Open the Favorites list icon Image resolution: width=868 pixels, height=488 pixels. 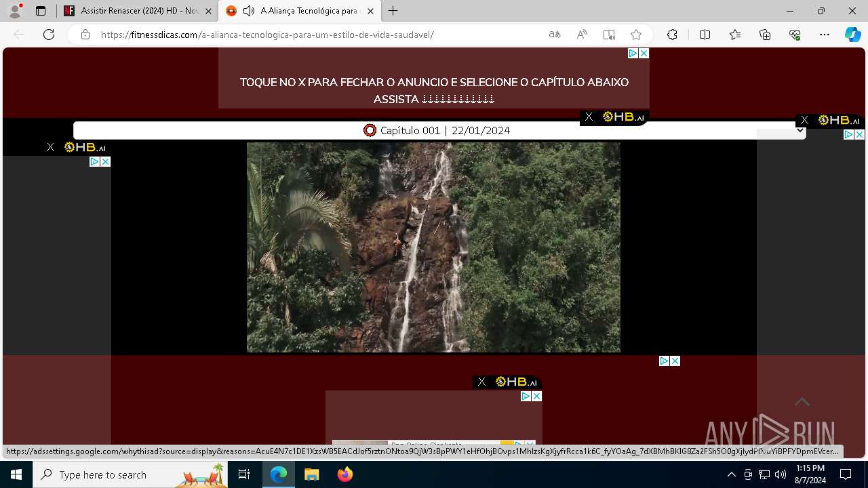tap(735, 35)
